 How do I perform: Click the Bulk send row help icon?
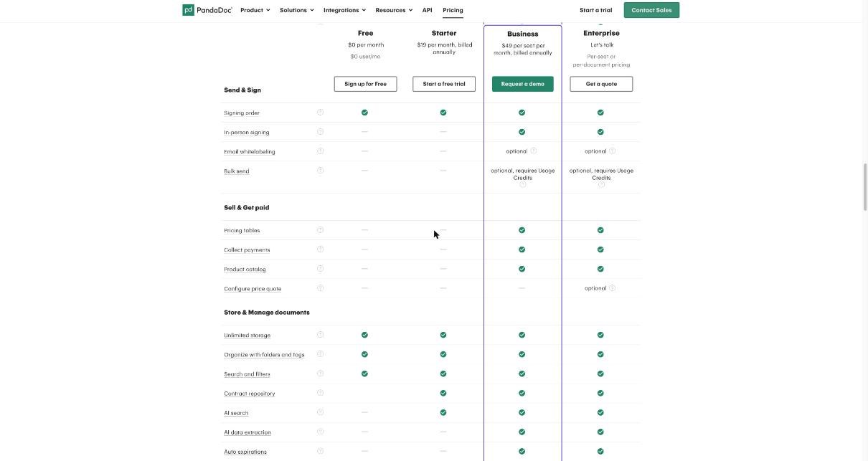[x=320, y=170]
